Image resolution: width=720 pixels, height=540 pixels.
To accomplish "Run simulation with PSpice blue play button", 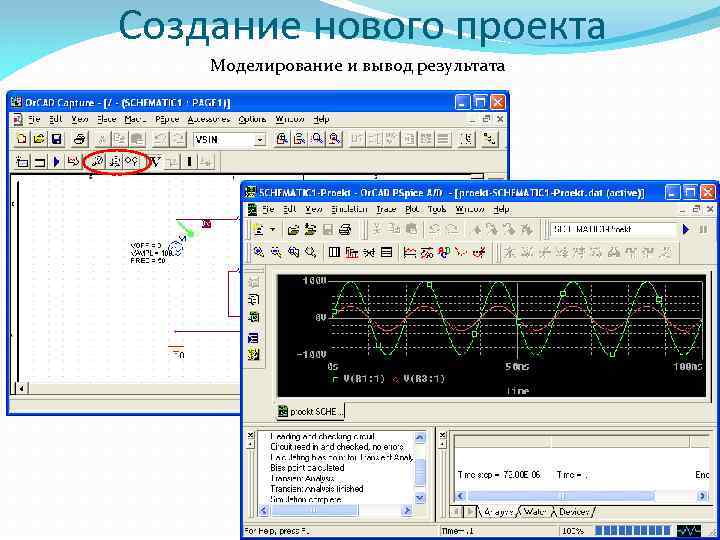I will coord(686,229).
